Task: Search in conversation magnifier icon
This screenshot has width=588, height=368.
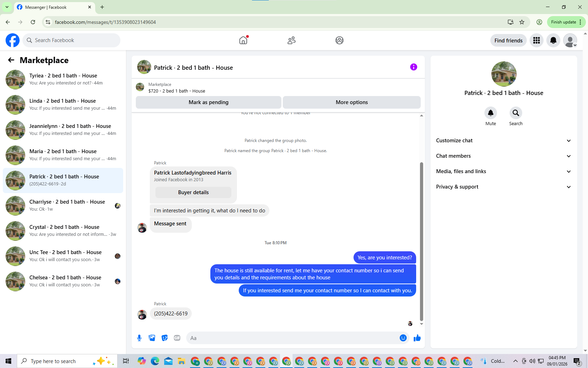Action: (x=516, y=113)
